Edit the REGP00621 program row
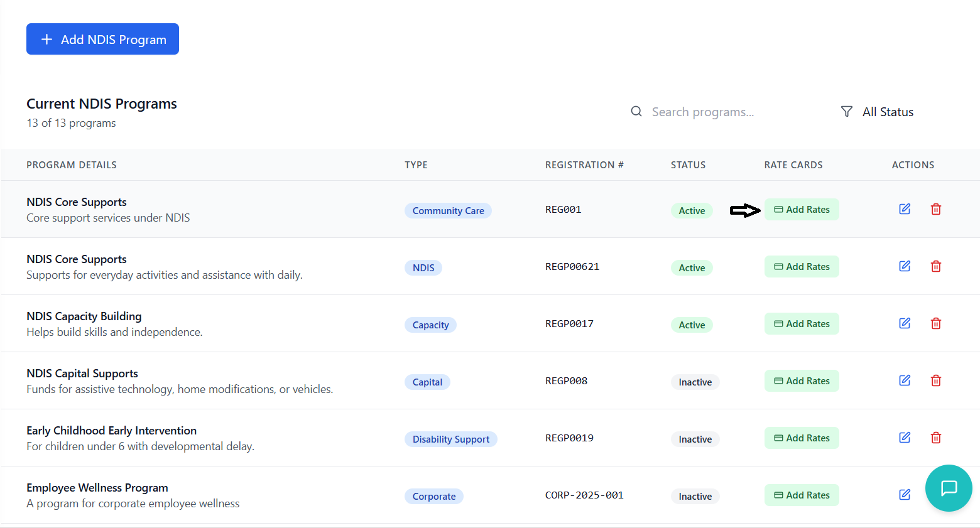The width and height of the screenshot is (980, 528). pyautogui.click(x=905, y=266)
